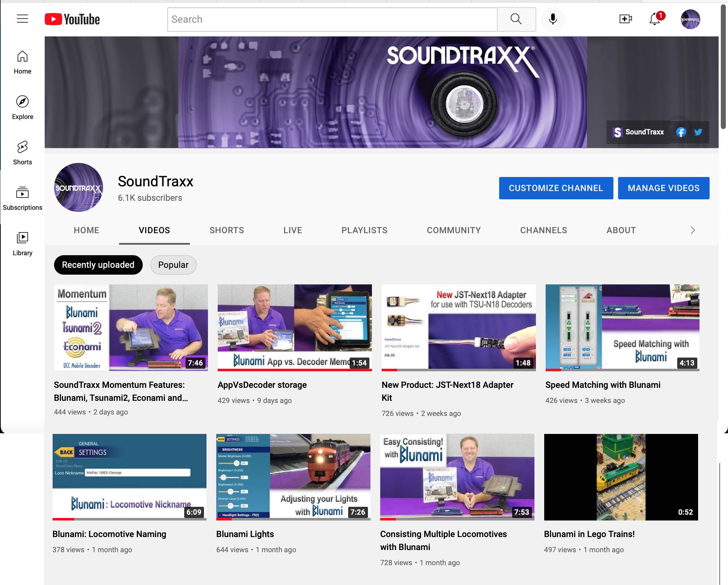Viewport: 728px width, 585px height.
Task: Open Consisting Multiple Locomotives title
Action: tap(444, 541)
